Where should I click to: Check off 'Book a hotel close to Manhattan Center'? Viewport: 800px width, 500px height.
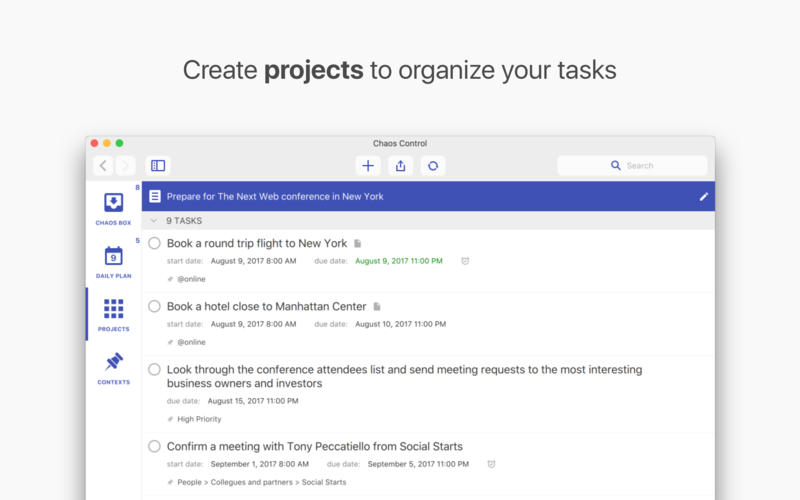point(154,306)
